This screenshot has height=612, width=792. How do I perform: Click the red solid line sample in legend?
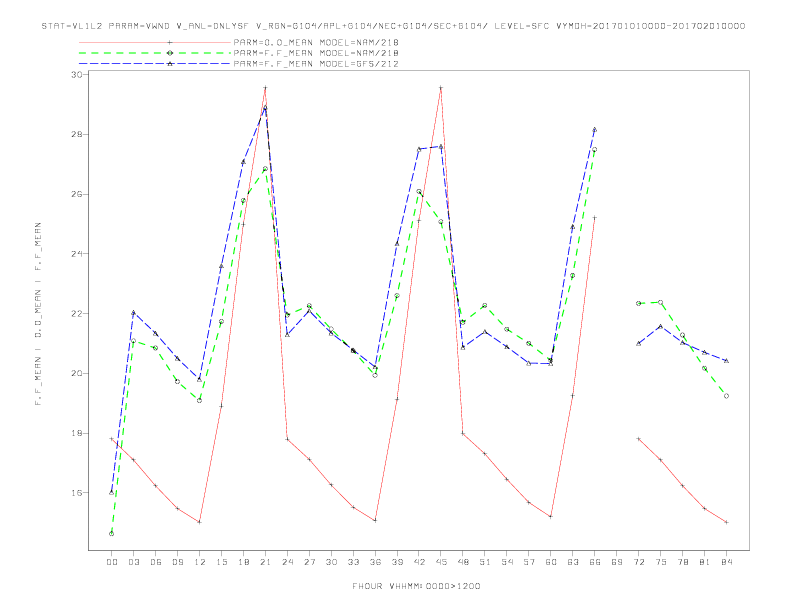tap(155, 42)
